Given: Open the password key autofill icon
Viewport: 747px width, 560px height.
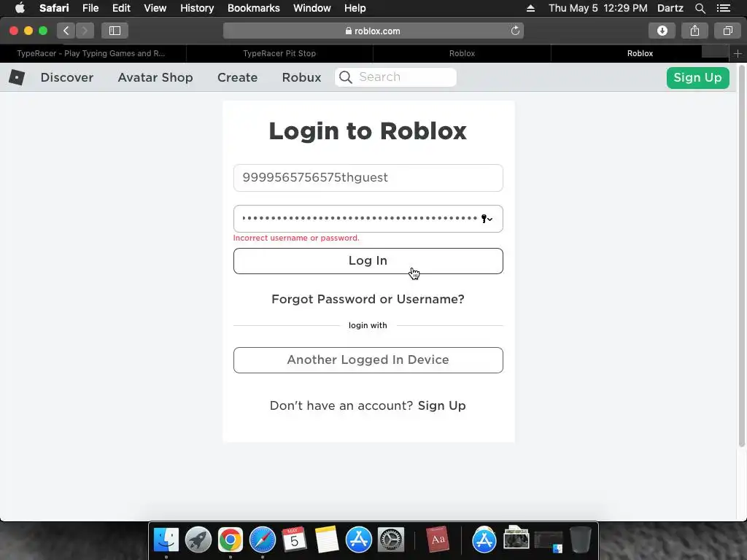Looking at the screenshot, I should click(x=487, y=219).
